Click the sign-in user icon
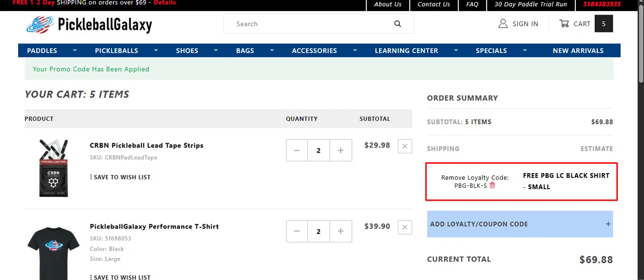 click(503, 24)
